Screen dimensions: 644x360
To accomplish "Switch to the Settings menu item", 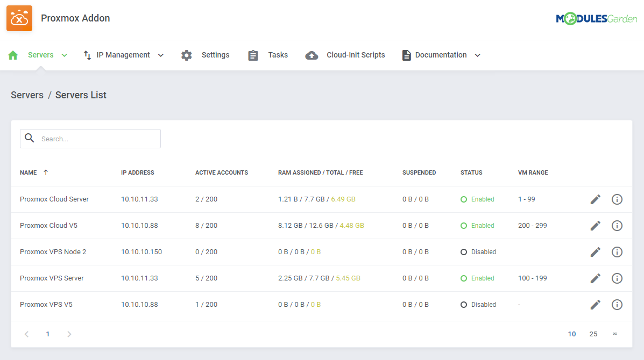I will pyautogui.click(x=215, y=54).
